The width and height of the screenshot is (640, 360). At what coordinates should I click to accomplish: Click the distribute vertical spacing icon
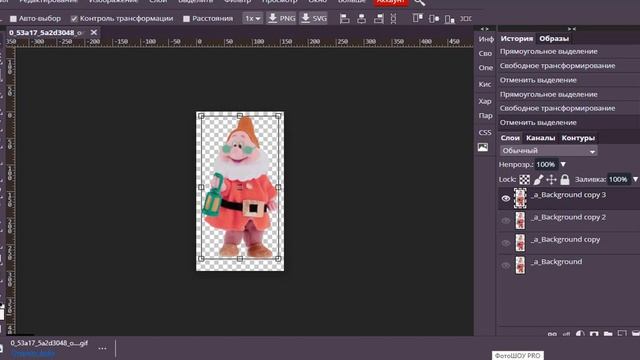(x=393, y=18)
